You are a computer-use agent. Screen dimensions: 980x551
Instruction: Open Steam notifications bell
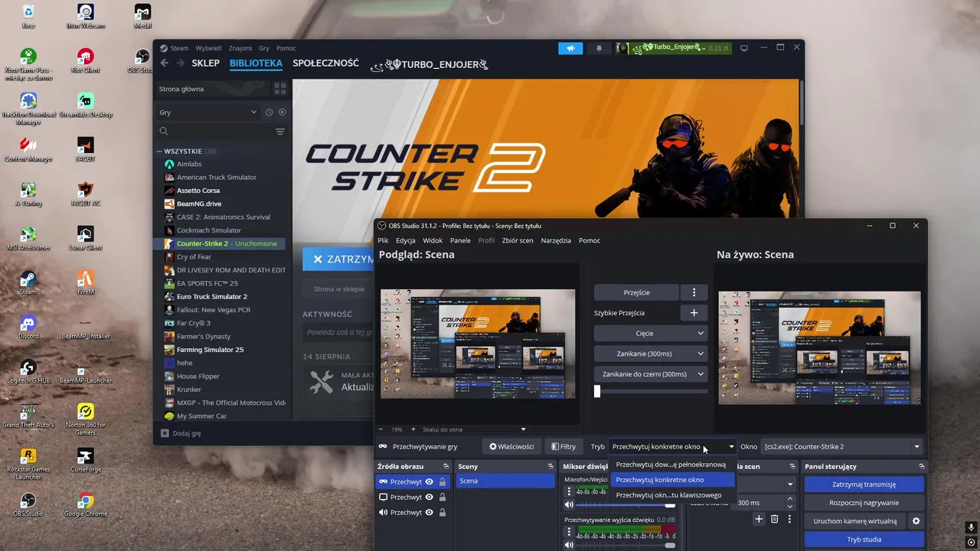tap(599, 48)
